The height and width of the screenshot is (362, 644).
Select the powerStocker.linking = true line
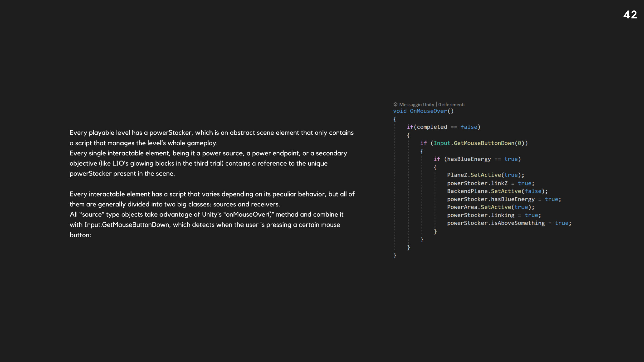(494, 215)
